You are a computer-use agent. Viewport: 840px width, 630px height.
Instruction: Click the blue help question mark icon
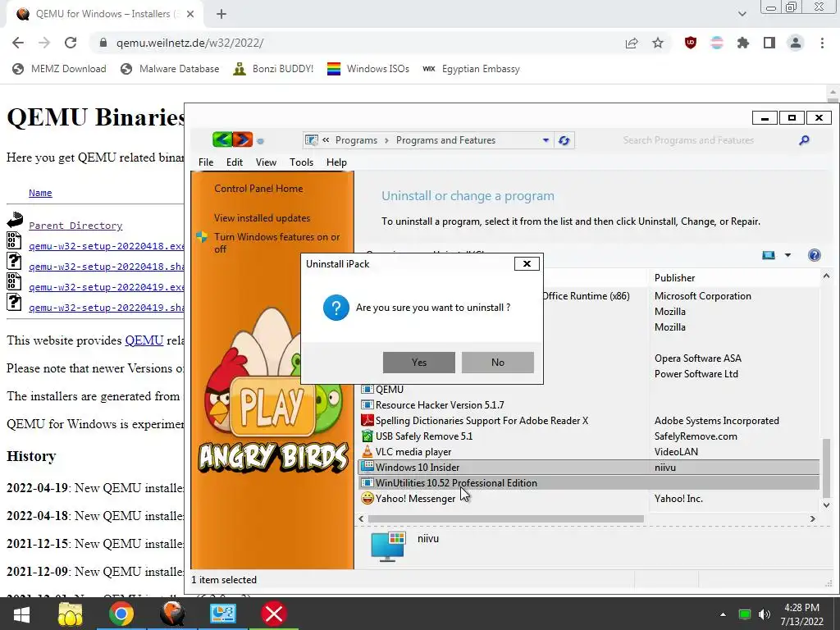point(815,255)
